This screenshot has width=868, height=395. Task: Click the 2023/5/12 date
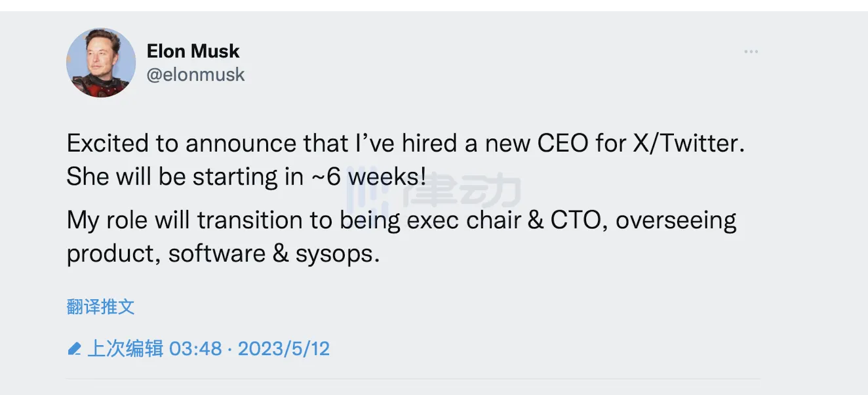click(283, 348)
